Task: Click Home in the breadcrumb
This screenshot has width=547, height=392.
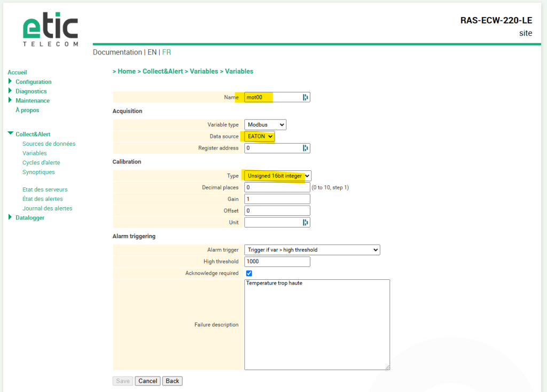Action: (x=127, y=71)
